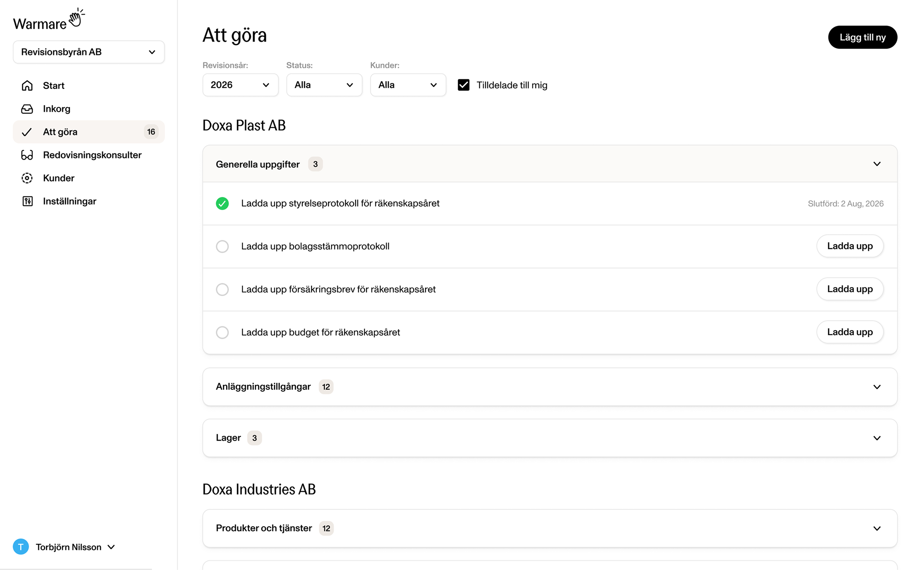Click the Warmare hand logo
The height and width of the screenshot is (570, 924).
point(76,18)
